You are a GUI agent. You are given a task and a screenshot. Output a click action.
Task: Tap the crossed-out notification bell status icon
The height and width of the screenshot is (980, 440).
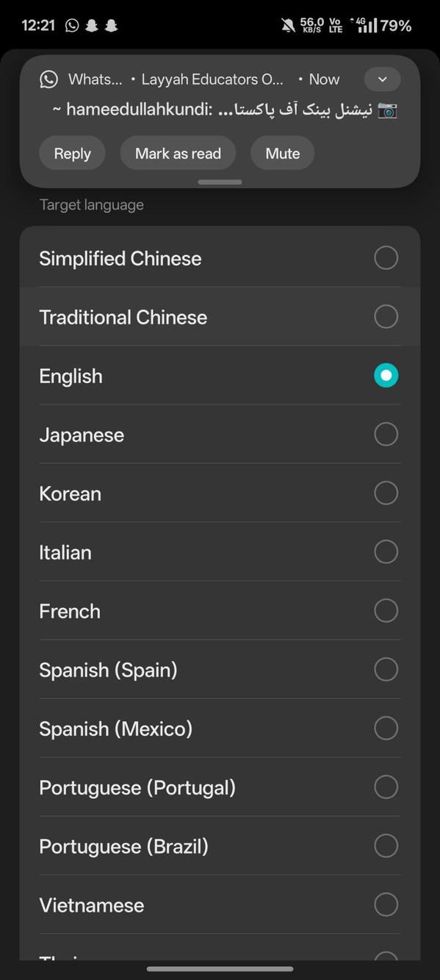pos(288,24)
